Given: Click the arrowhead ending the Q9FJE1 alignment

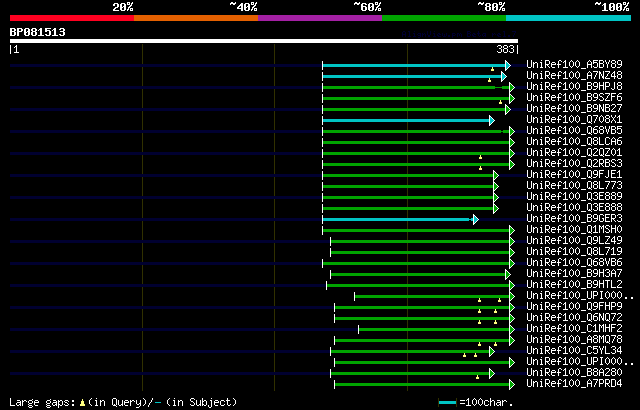Looking at the screenshot, I should click(x=496, y=175).
